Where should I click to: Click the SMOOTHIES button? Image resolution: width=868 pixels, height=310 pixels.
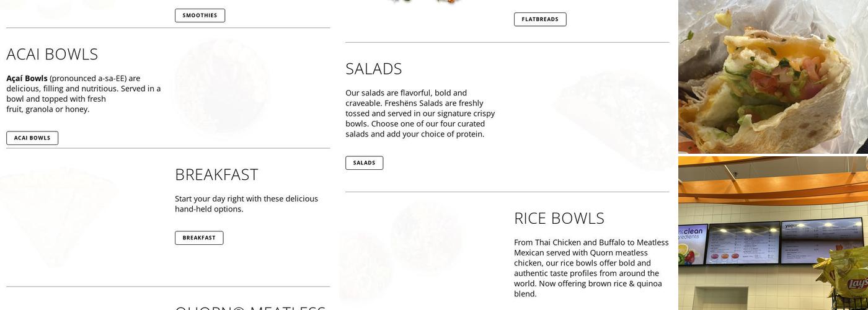point(200,15)
